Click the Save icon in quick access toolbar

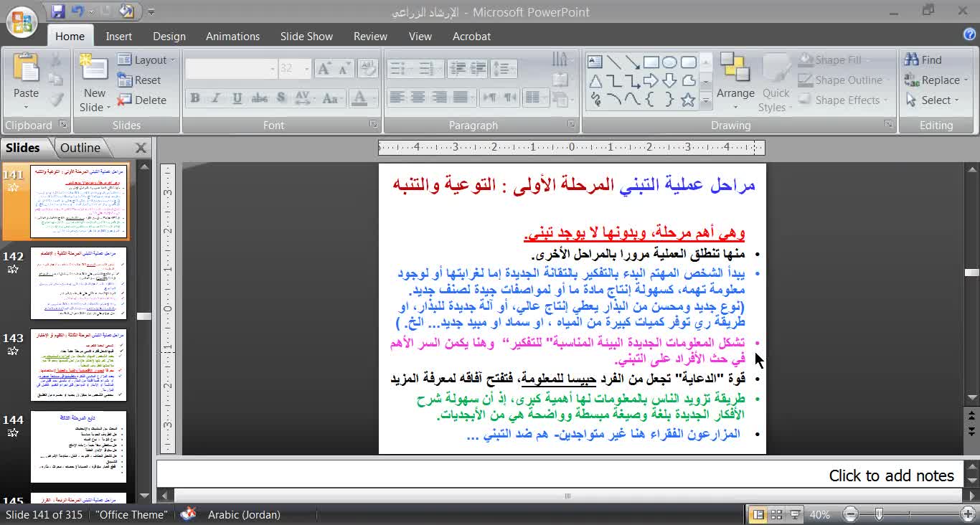coord(58,11)
